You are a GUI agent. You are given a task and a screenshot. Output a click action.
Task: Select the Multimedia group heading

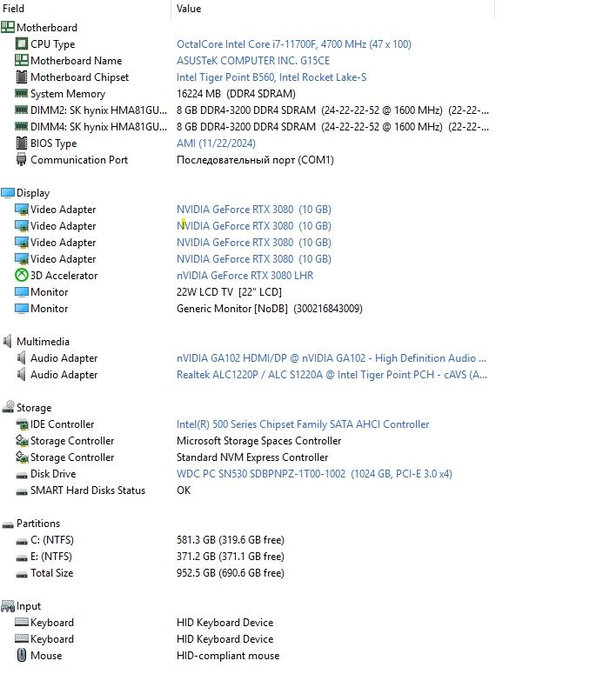[x=43, y=342]
